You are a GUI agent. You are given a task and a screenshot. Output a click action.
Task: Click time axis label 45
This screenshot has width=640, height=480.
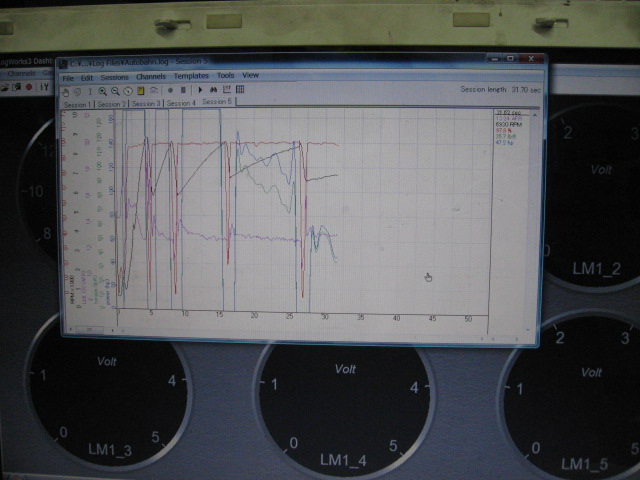click(432, 318)
